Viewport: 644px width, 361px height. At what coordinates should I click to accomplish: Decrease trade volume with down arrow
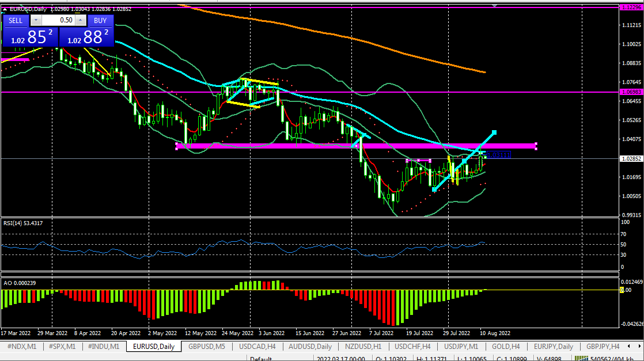(x=35, y=20)
